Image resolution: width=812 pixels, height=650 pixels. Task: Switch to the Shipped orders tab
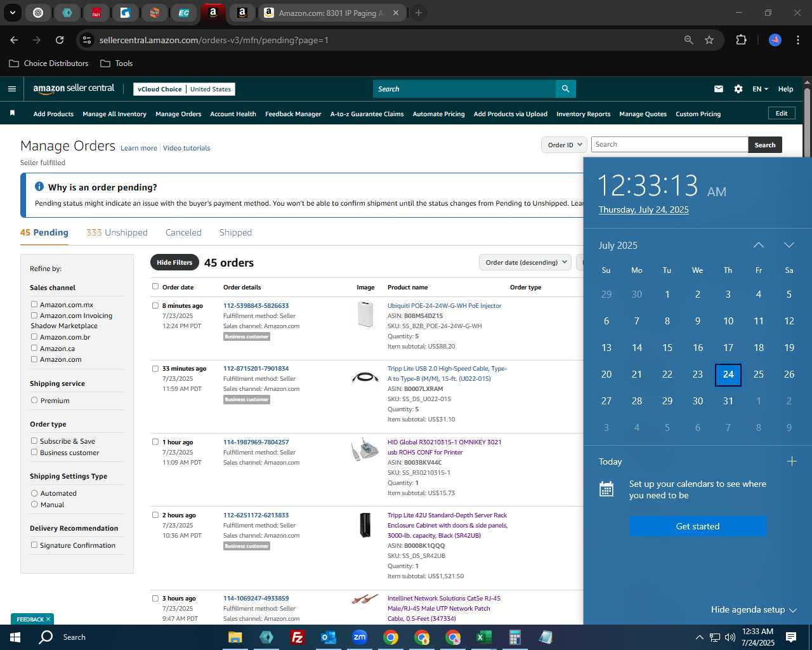(x=235, y=233)
